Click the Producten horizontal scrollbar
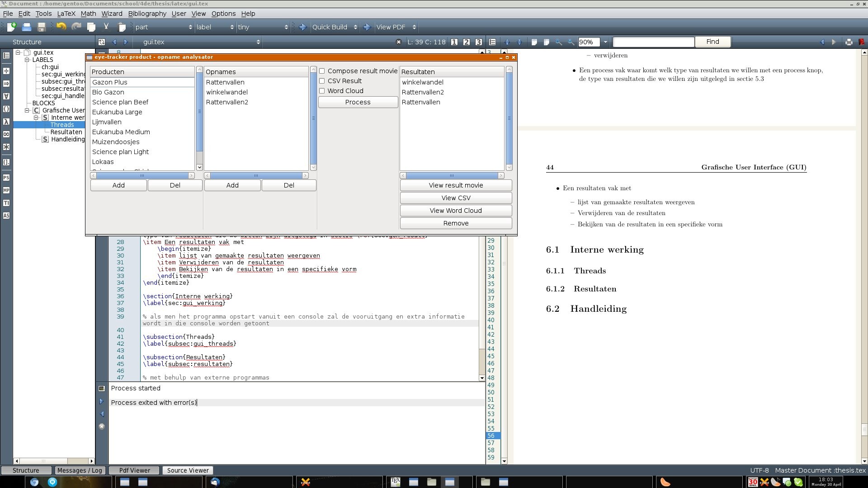 (142, 176)
